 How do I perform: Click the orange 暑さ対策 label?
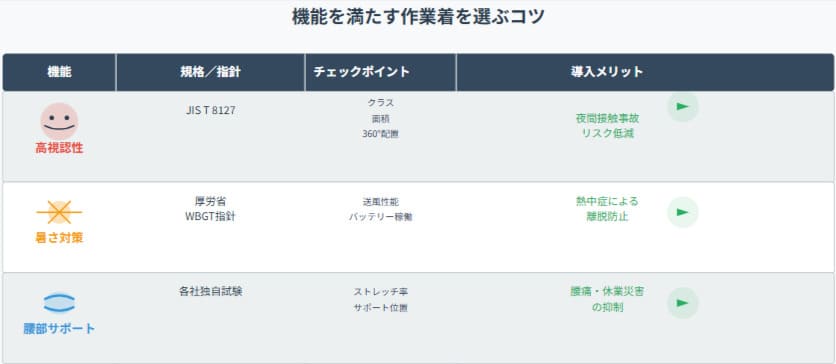(59, 238)
